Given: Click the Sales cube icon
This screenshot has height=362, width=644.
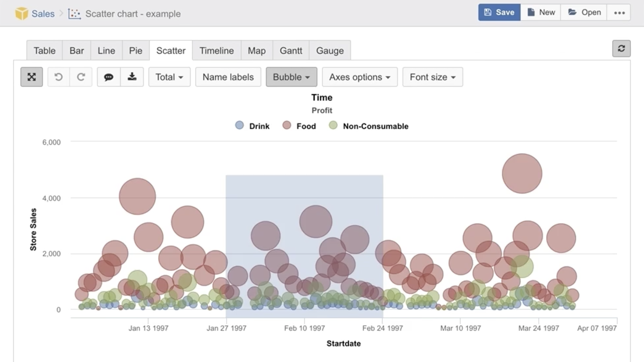Looking at the screenshot, I should [x=21, y=13].
